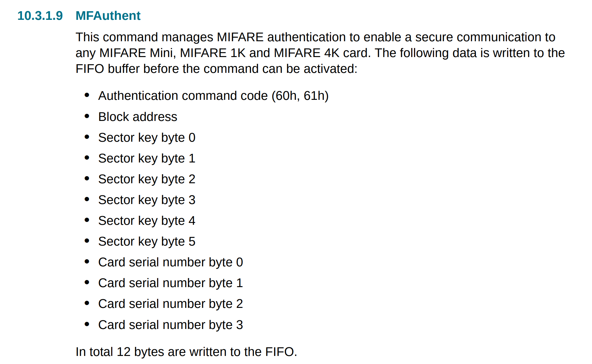The image size is (592, 364).
Task: Click the Authentication command code bullet text
Action: [x=213, y=96]
